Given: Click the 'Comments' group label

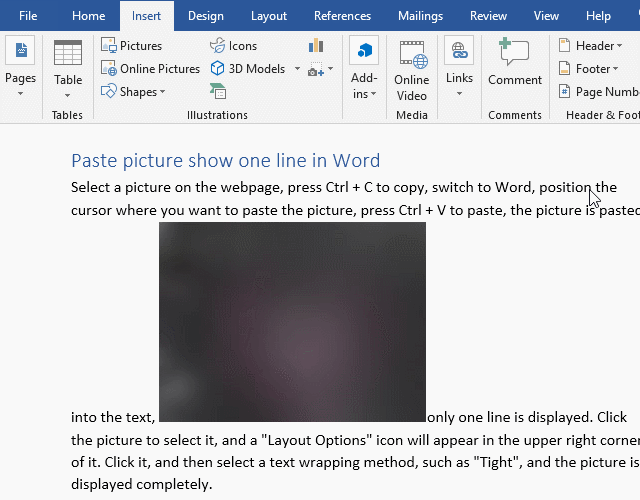Looking at the screenshot, I should [x=515, y=115].
